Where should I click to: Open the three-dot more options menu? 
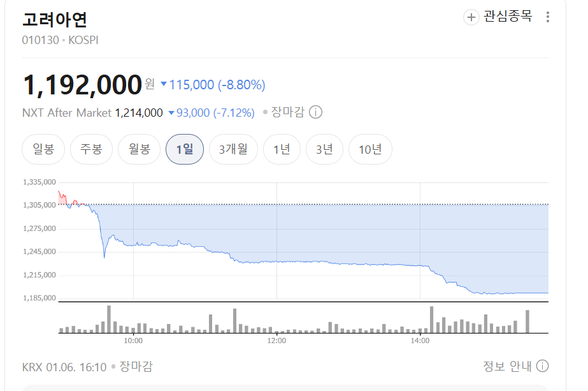tap(548, 17)
